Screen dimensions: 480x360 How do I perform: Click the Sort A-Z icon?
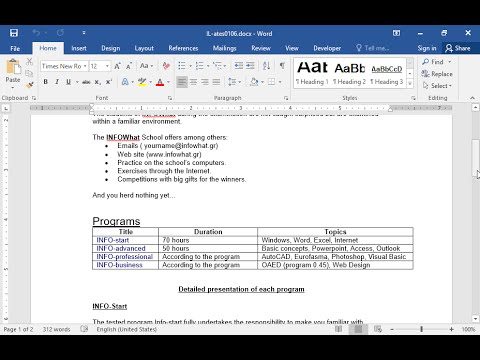266,66
